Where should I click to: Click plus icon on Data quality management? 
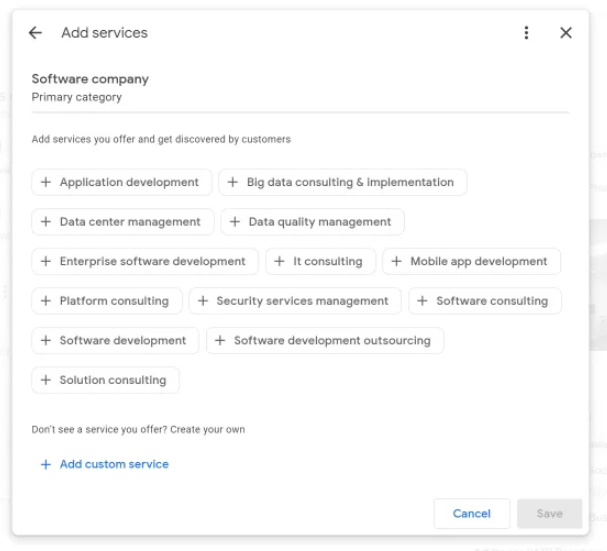pos(235,222)
